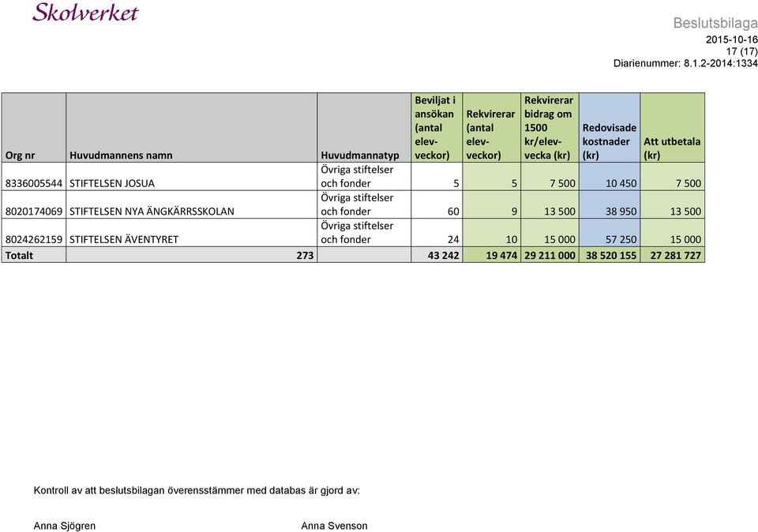Click the Diarienummer 8.1.2-2014:1334 line
The width and height of the screenshot is (758, 532).
click(x=685, y=63)
